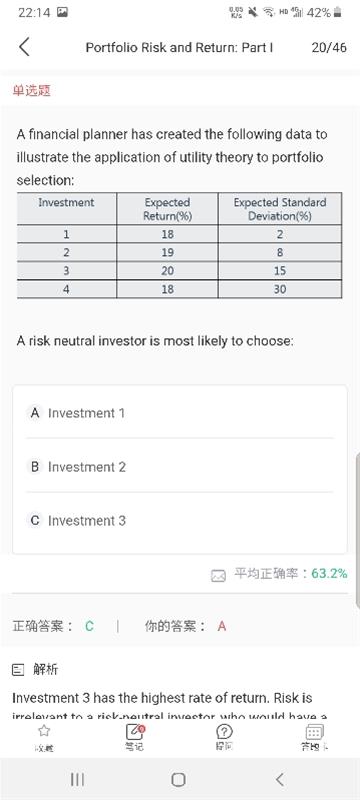This screenshot has height=800, width=360.
Task: Open the notes icon with badge
Action: pos(135,732)
